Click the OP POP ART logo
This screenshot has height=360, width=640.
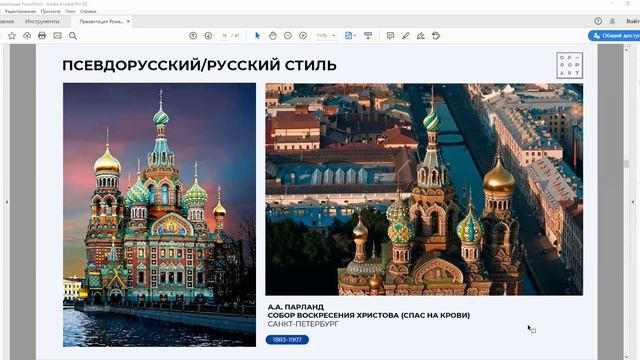point(569,65)
